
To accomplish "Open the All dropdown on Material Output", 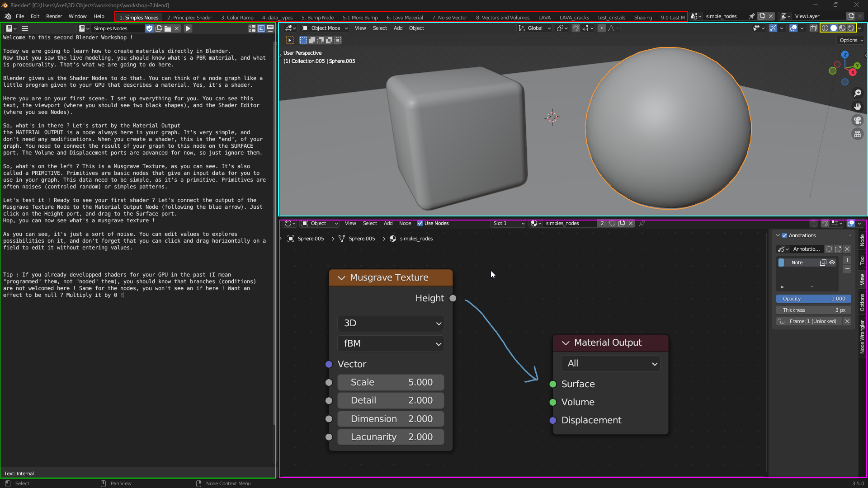I will coord(610,363).
